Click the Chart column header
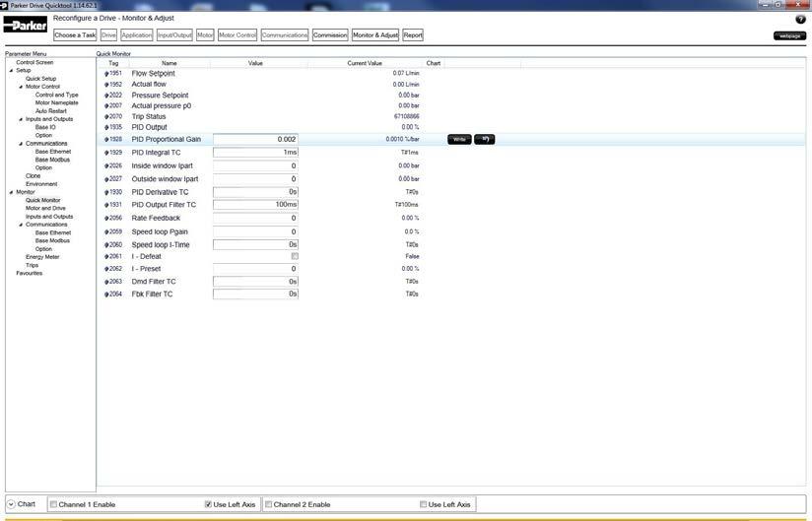The image size is (812, 521). tap(434, 63)
